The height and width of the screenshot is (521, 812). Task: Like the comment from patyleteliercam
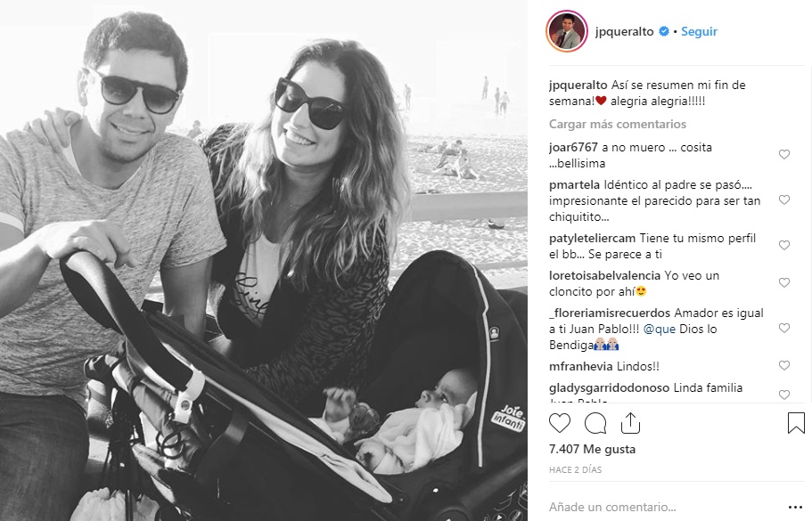[x=784, y=245]
